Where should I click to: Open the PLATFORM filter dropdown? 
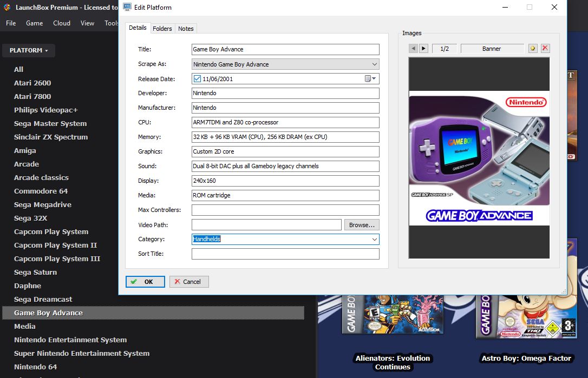click(29, 50)
